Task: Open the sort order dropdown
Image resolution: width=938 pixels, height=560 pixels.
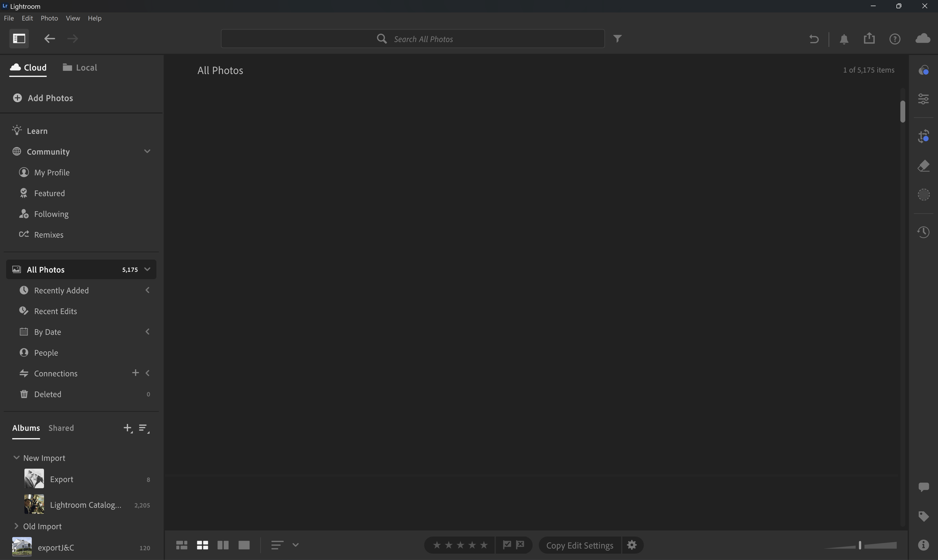Action: [296, 545]
